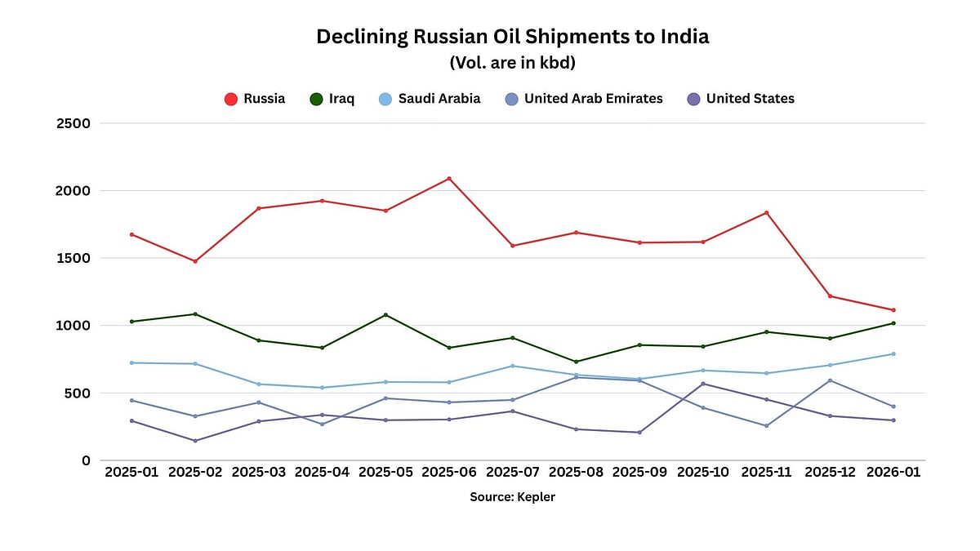The image size is (980, 551).
Task: Click the United Arab Emirates legend dot
Action: coord(511,99)
